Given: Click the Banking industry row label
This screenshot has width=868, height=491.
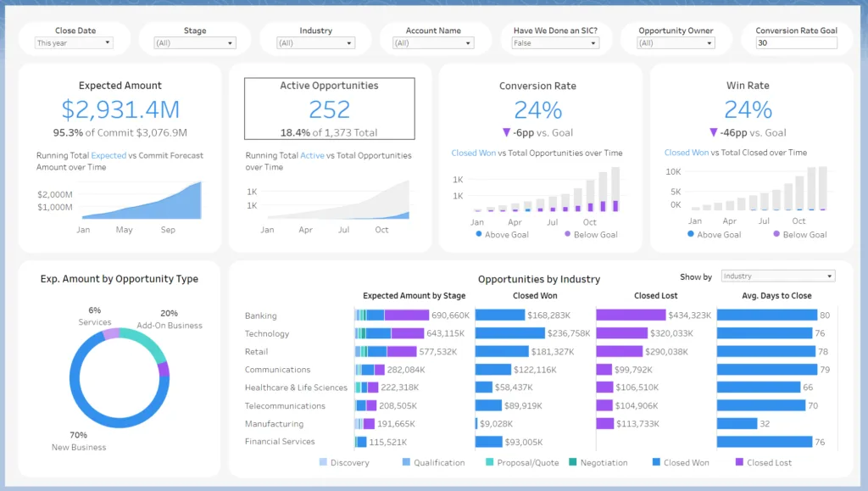Looking at the screenshot, I should (261, 316).
